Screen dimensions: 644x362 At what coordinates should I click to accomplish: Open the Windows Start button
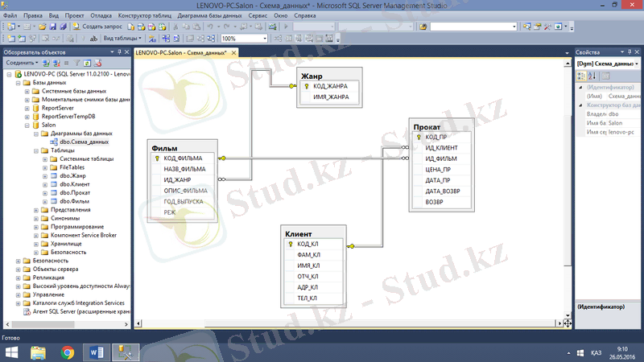coord(11,352)
